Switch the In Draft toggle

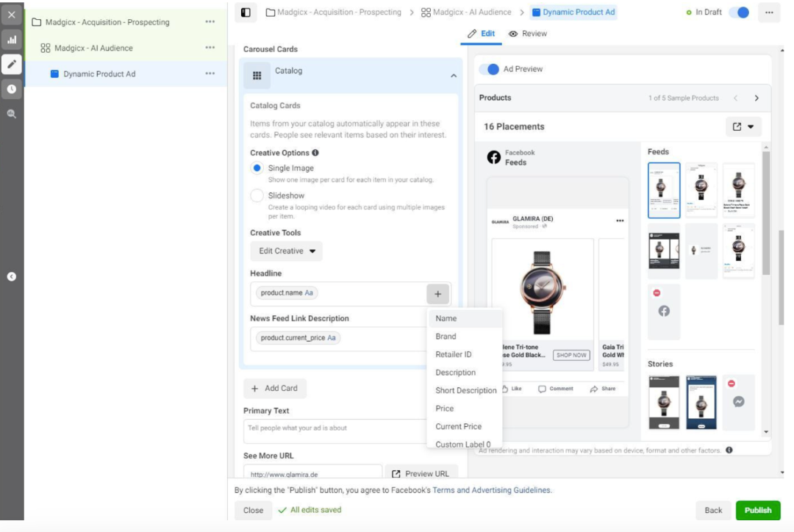pos(738,12)
